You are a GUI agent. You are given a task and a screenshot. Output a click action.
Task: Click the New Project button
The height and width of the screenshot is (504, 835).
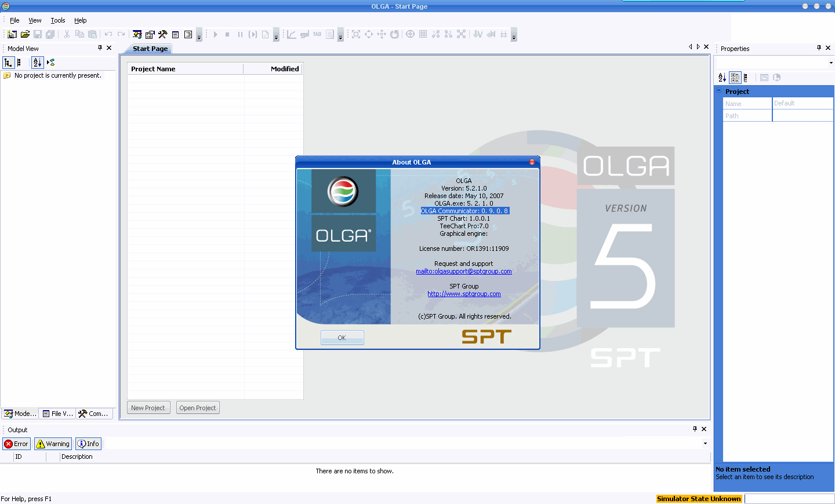click(148, 408)
